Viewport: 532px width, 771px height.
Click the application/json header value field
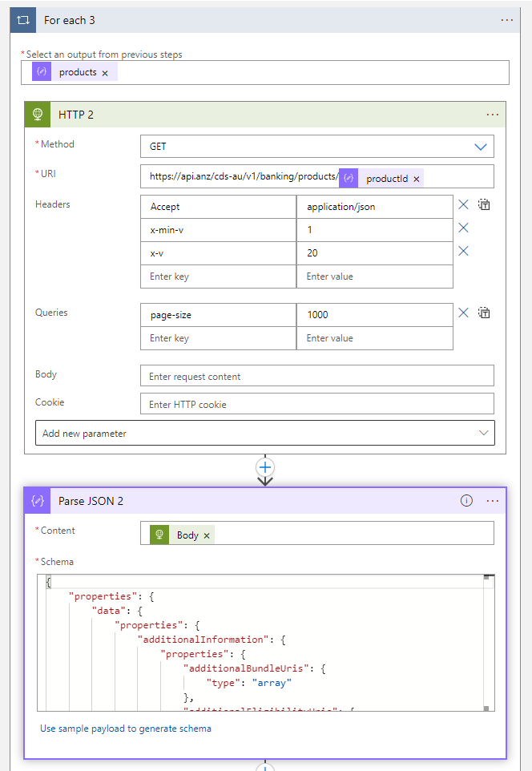pos(375,207)
